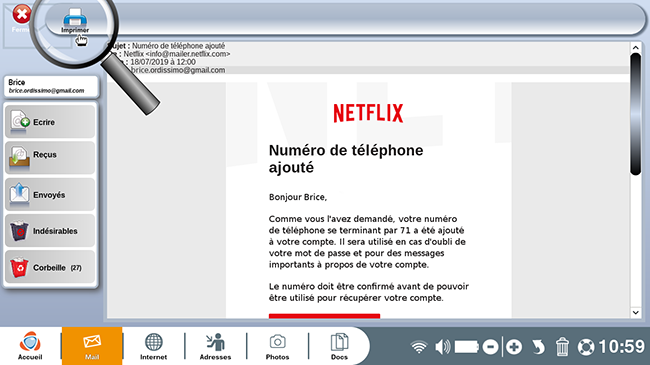This screenshot has height=365, width=650.
Task: Select the Mail tab in the bottom bar
Action: pyautogui.click(x=92, y=346)
